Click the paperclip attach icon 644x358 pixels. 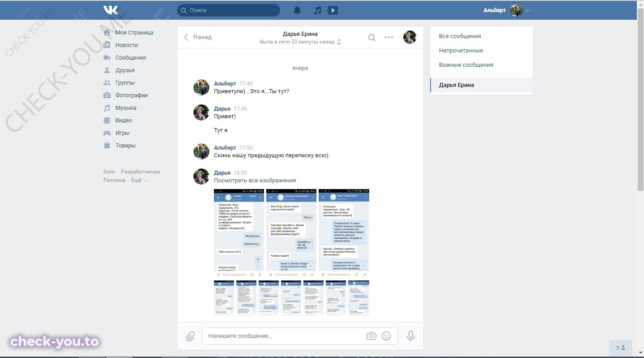[190, 336]
